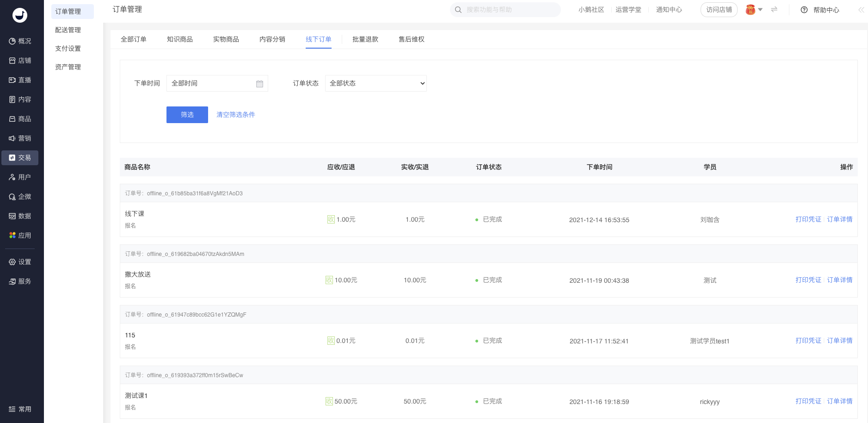Collapse the panel with double chevron icon

pyautogui.click(x=861, y=10)
